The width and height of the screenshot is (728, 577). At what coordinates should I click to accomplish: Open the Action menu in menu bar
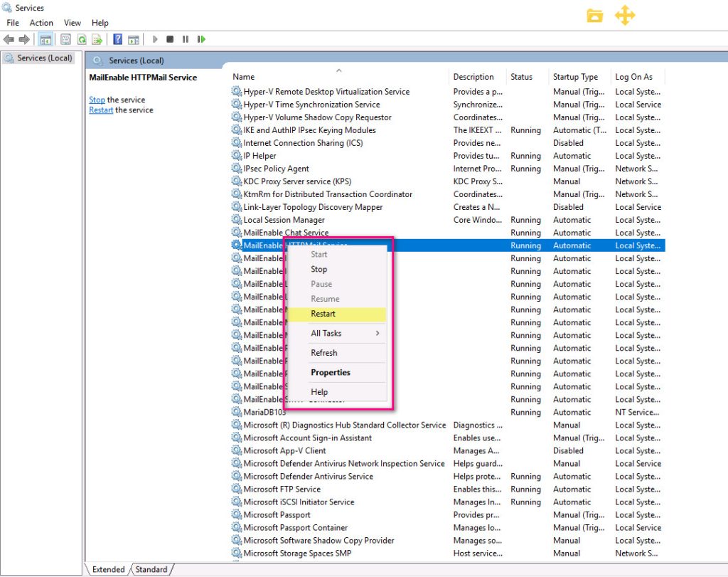41,23
